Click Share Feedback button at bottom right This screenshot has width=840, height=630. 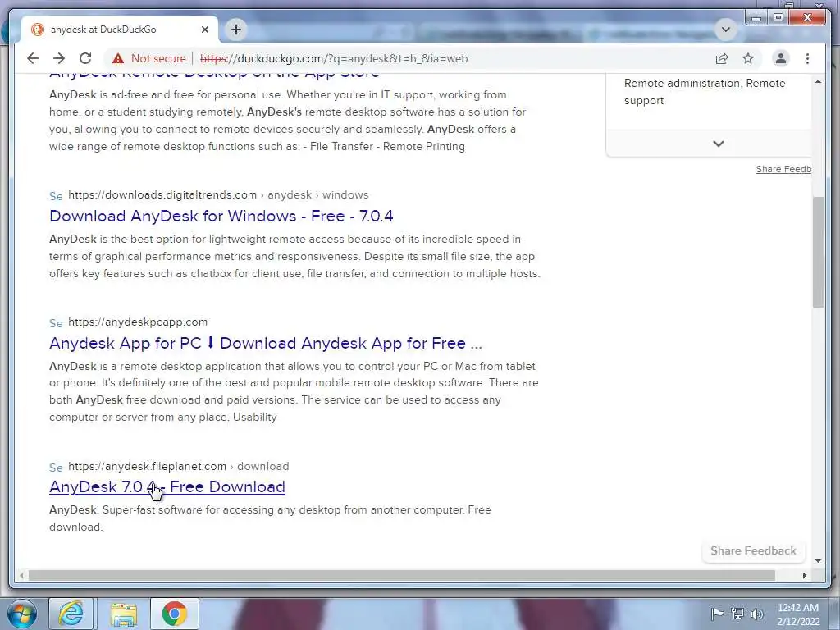click(x=753, y=550)
